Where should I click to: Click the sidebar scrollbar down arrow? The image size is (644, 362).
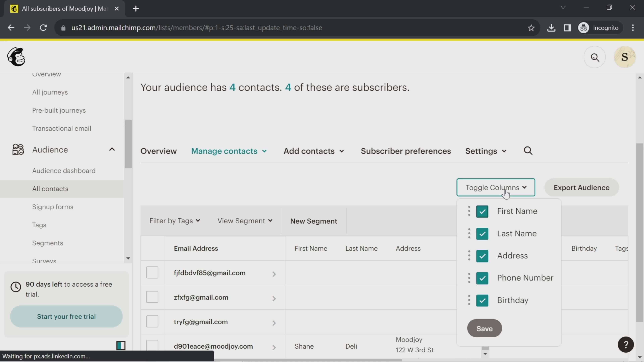point(128,258)
